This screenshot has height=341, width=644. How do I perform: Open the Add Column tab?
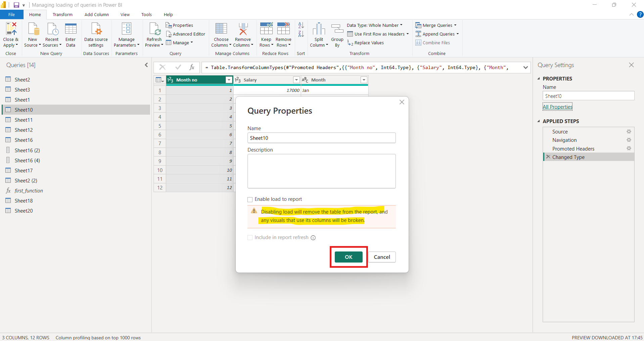[96, 14]
